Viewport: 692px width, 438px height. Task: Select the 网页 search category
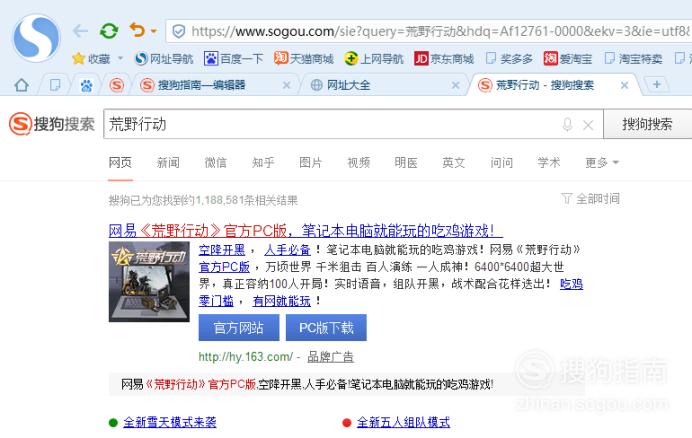coord(120,162)
